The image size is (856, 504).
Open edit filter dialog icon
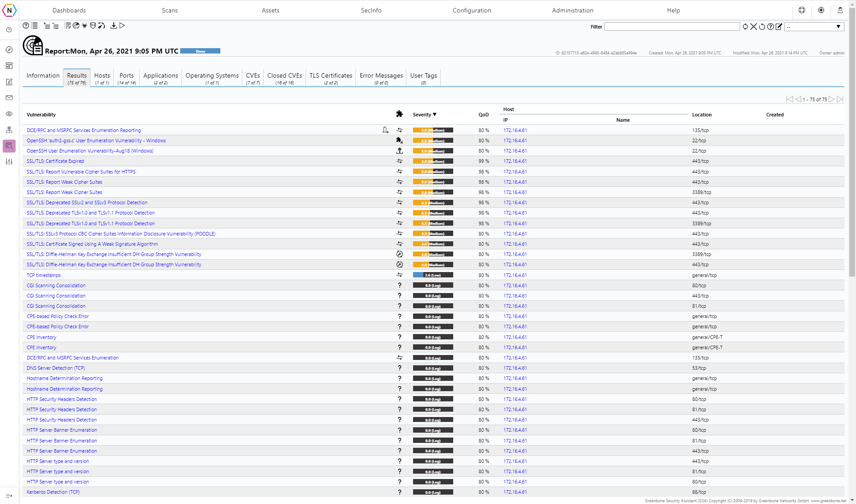[779, 27]
